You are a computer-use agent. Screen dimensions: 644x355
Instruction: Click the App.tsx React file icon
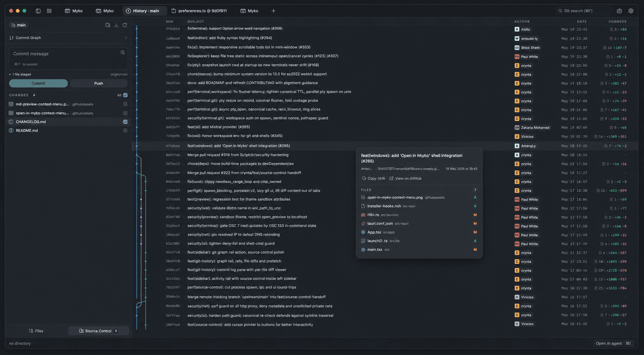pos(363,232)
